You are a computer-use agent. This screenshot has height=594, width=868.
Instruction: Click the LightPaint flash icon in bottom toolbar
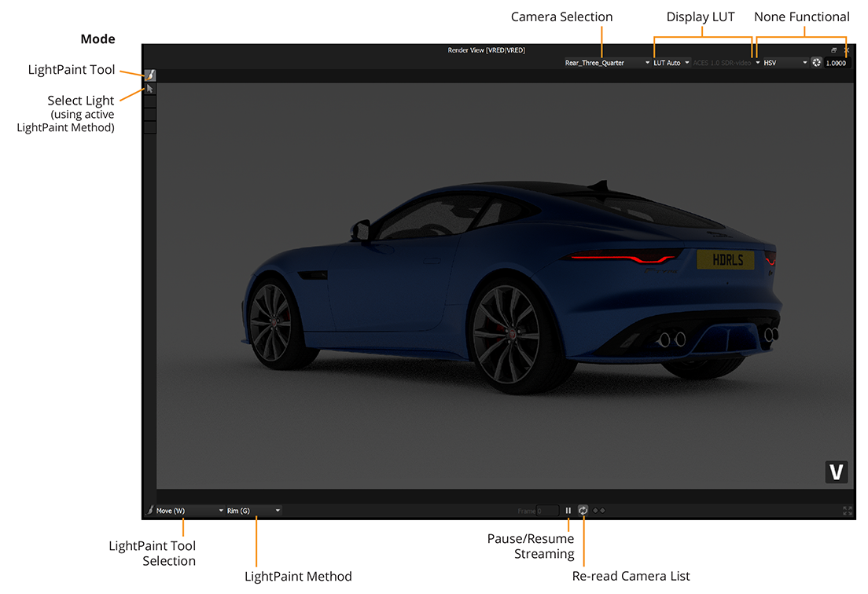click(151, 510)
